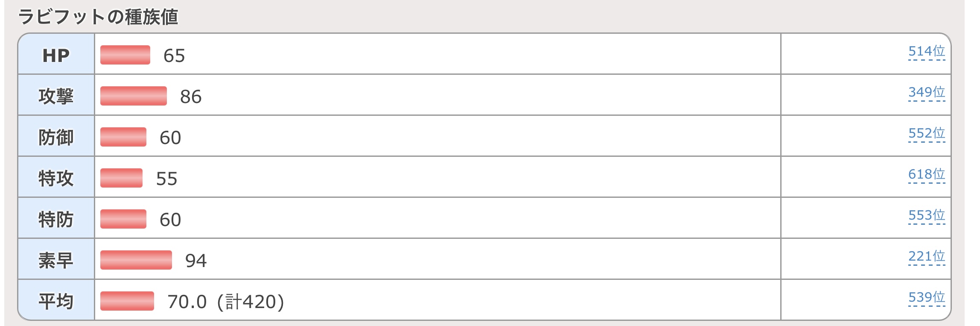Select the 特防 row header cell
980x326 pixels.
click(x=56, y=218)
